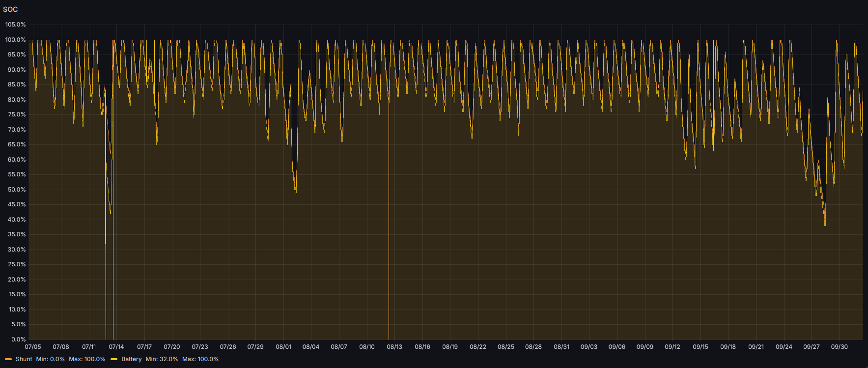This screenshot has width=868, height=368.
Task: Click the 09/15 x-axis date label
Action: tap(700, 347)
